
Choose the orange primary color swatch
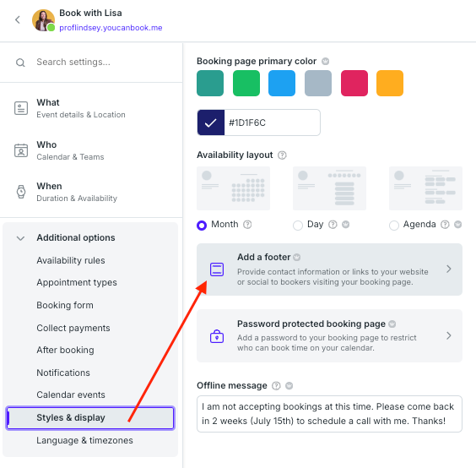click(x=390, y=84)
